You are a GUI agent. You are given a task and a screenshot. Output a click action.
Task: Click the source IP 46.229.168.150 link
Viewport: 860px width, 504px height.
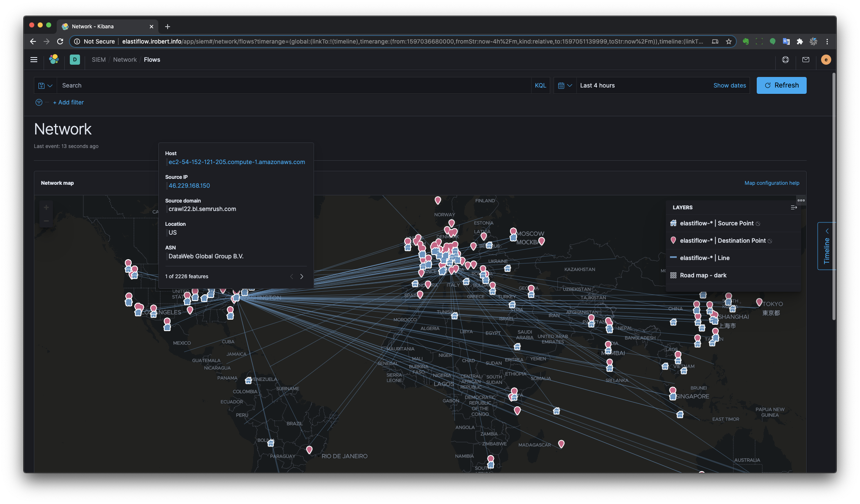189,185
